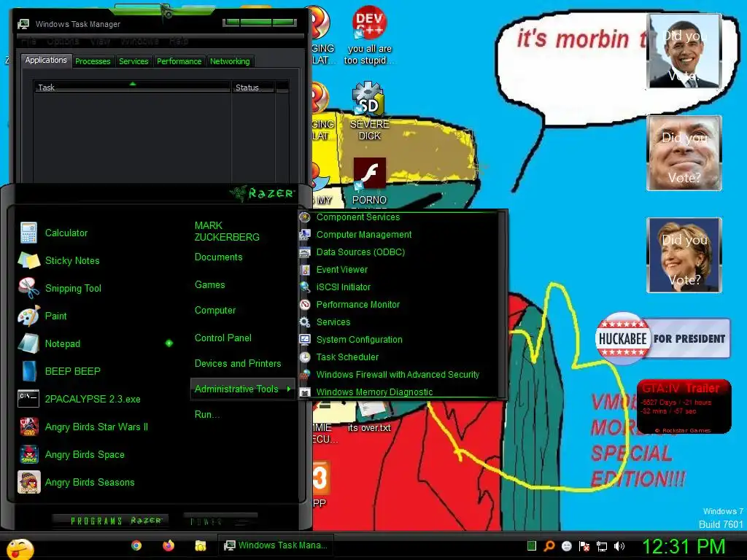The image size is (747, 560).
Task: Expand the Administrative Tools submenu arrow
Action: pyautogui.click(x=289, y=389)
